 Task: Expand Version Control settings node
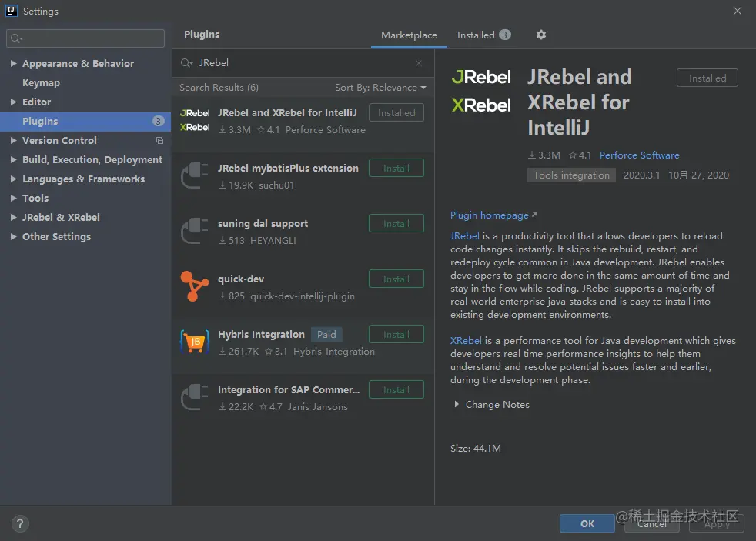[x=14, y=140]
